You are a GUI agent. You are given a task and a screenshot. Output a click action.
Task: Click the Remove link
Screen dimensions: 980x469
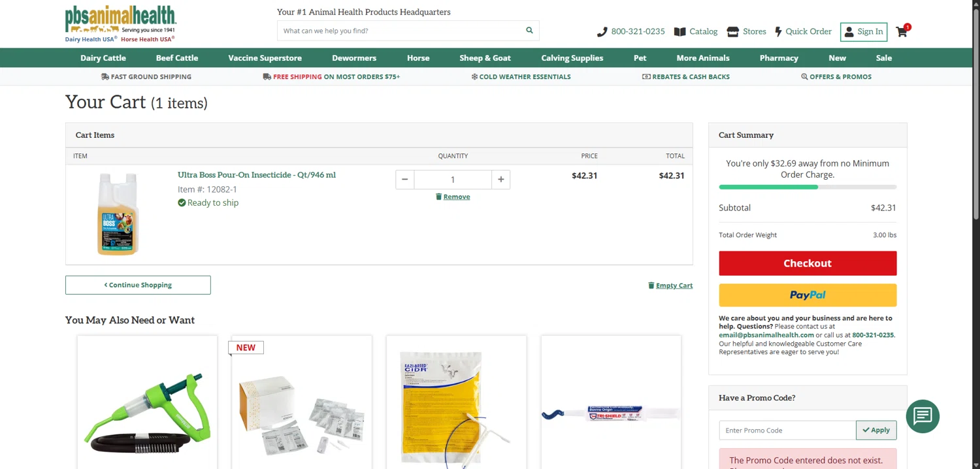click(x=457, y=197)
